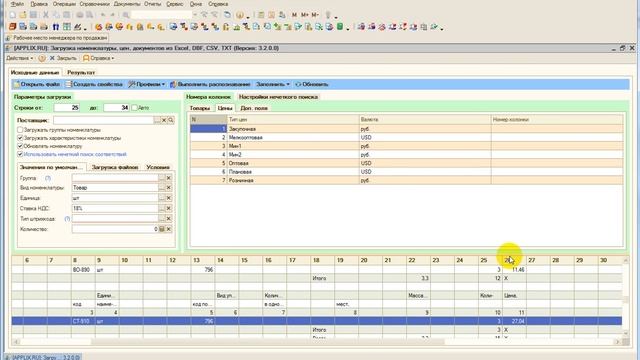The height and width of the screenshot is (360, 640).
Task: Open selection ellipsis for Вид номенклатуры field
Action: 162,188
